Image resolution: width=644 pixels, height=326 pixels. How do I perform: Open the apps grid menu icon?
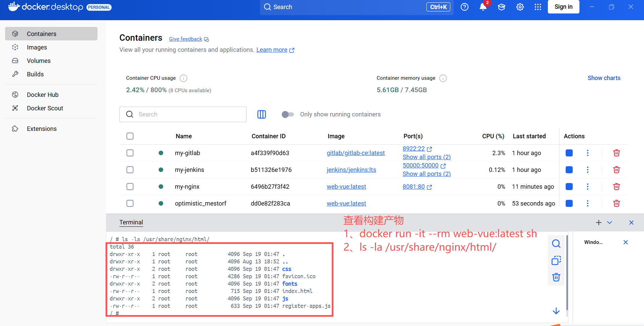tap(538, 7)
